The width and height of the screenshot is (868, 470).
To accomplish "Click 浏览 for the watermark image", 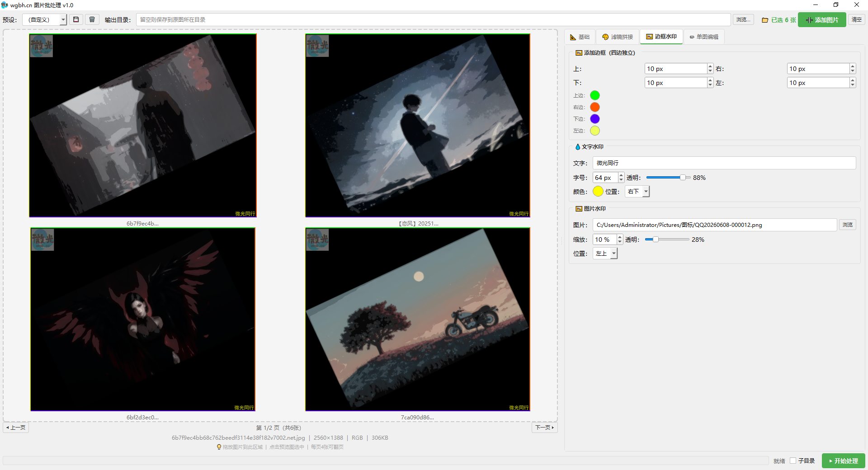I will click(x=848, y=225).
